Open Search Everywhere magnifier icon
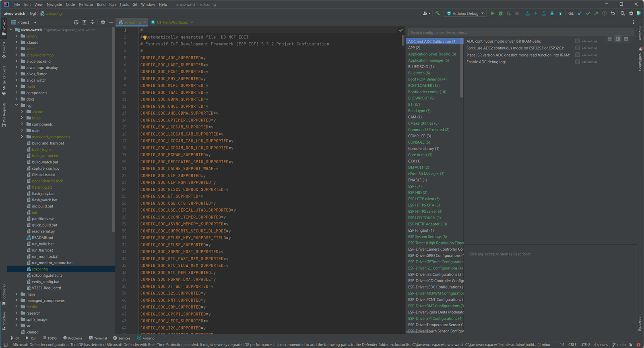 click(x=623, y=13)
